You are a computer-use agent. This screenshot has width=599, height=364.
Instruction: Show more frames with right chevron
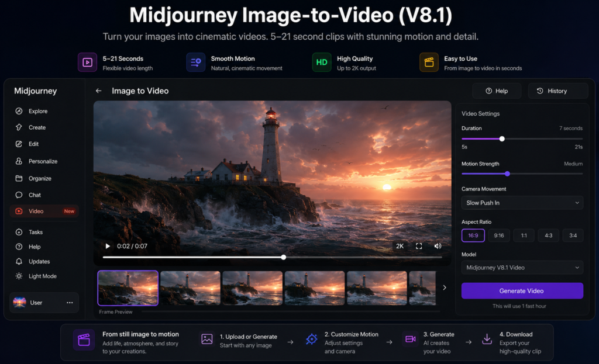(445, 287)
